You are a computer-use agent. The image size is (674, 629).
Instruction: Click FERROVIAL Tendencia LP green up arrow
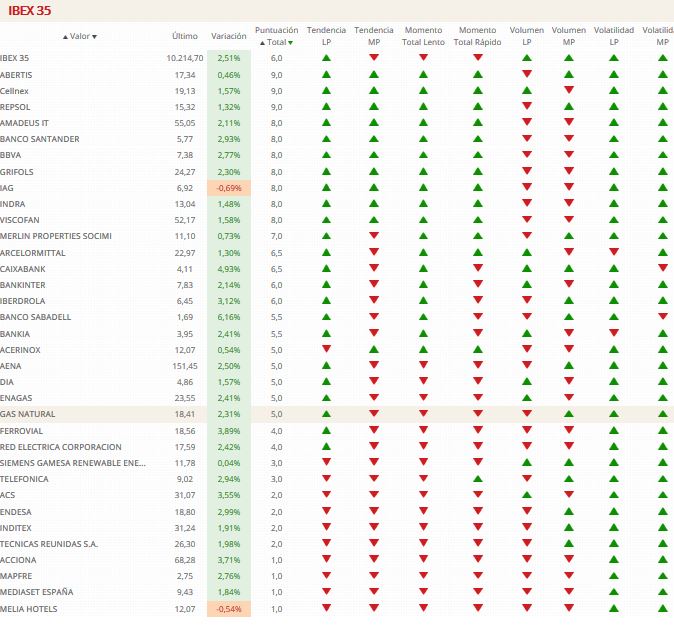[326, 430]
